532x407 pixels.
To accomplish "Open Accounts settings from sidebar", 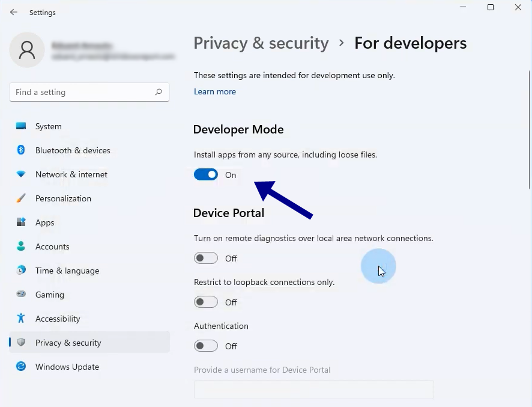I will pyautogui.click(x=53, y=246).
